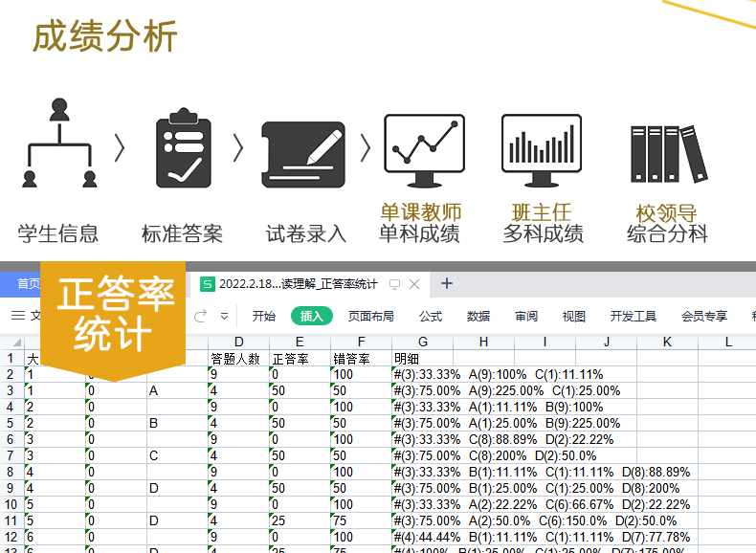Close the 正答率统计 document tab
The height and width of the screenshot is (553, 756).
coord(414,284)
